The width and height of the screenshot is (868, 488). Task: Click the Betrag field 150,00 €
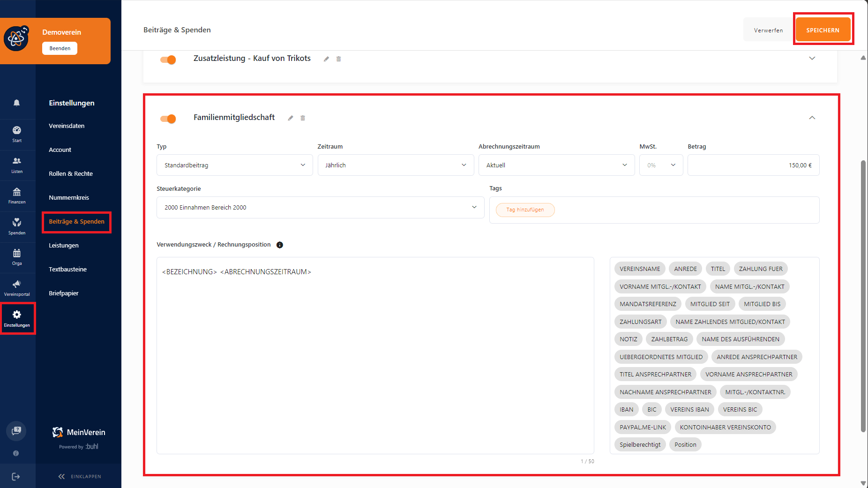coord(753,165)
